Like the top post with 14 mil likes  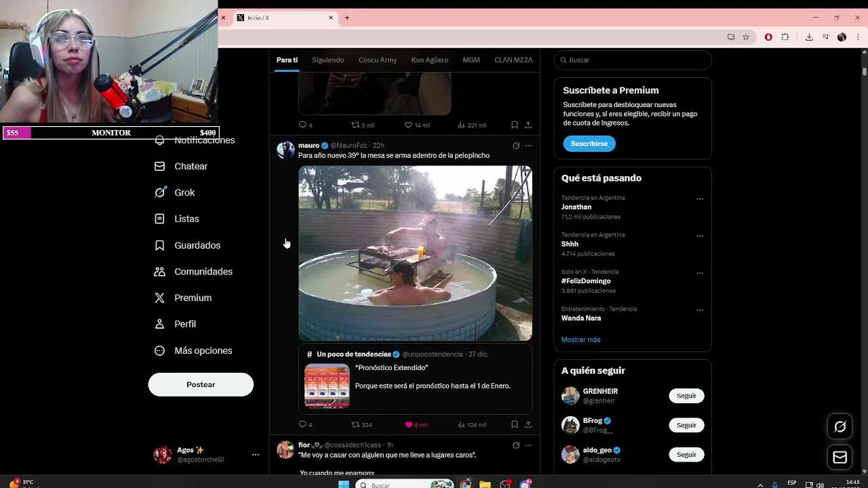(417, 125)
